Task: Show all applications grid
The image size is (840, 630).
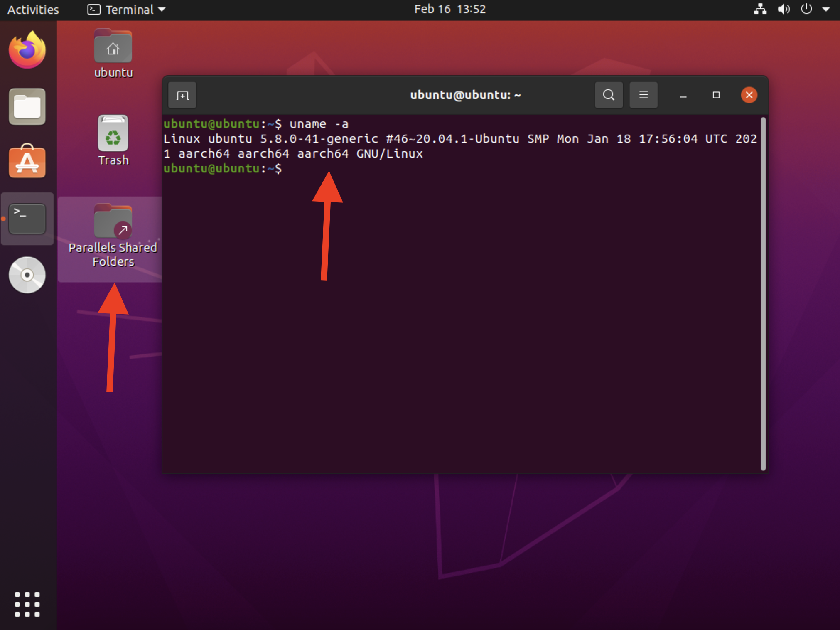Action: 27,604
